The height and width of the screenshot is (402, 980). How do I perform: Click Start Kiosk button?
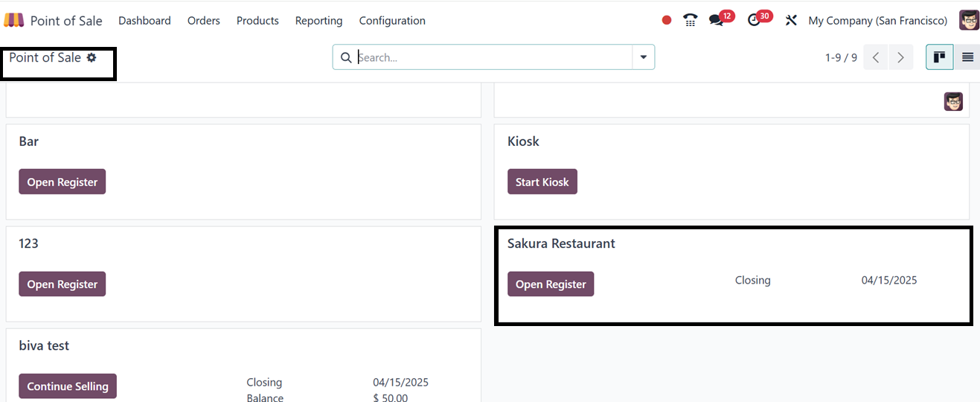542,182
